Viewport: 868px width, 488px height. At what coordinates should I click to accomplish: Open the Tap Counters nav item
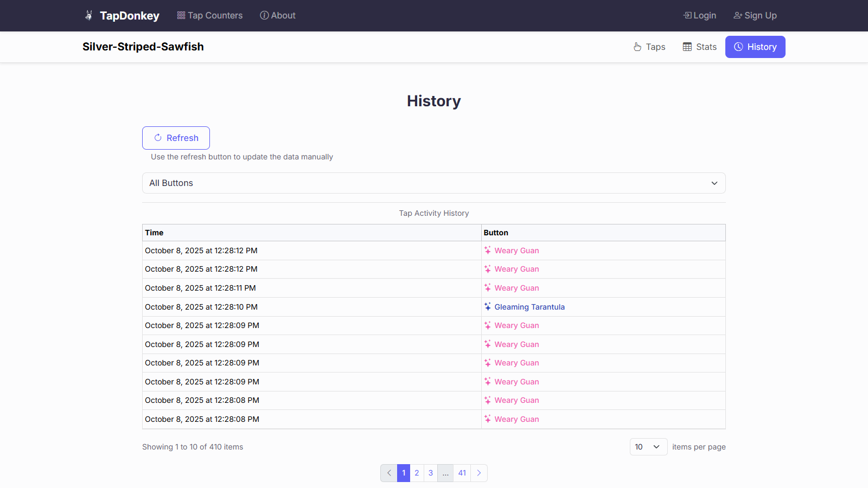coord(210,15)
